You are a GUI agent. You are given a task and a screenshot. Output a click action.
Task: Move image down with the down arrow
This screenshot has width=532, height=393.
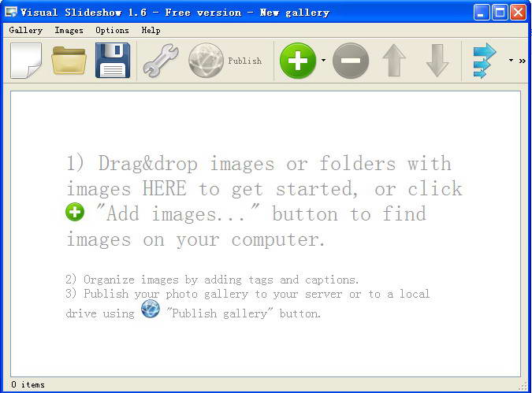pos(437,61)
